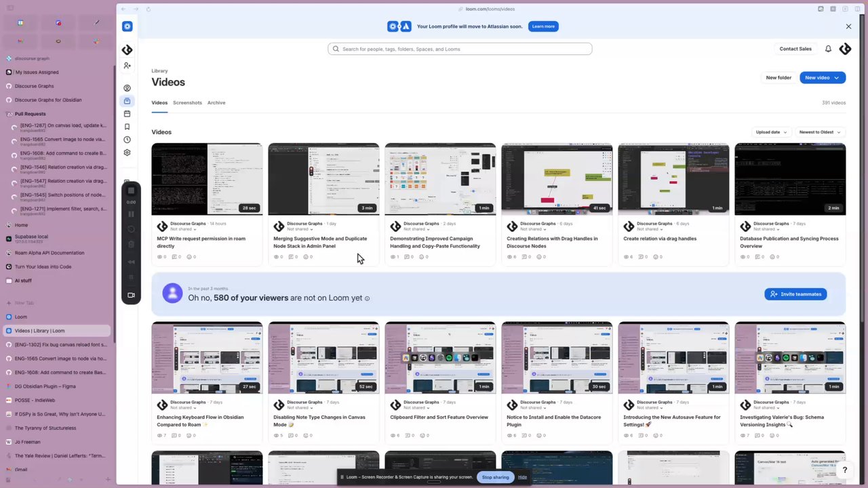This screenshot has height=488, width=868.
Task: Click the delete recording trash icon
Action: pyautogui.click(x=132, y=244)
